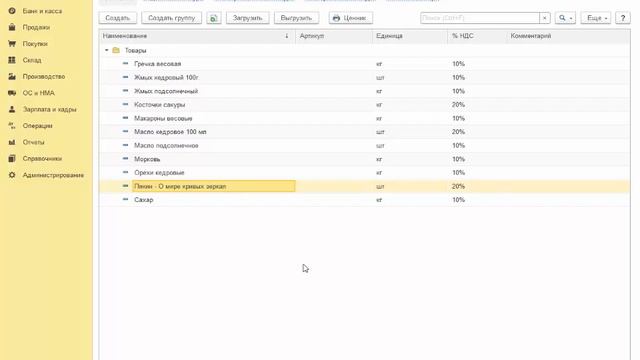Open Банк и касса section icon
Screen dimensions: 640x360
(x=12, y=11)
